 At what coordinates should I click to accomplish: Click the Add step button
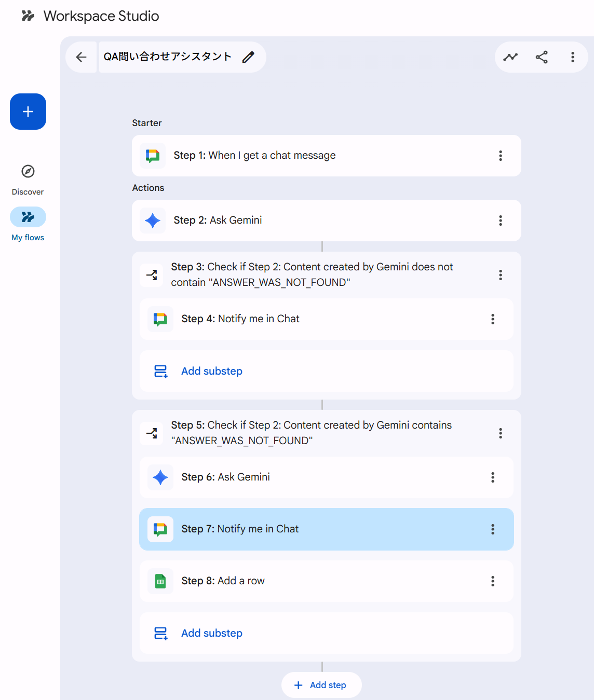click(x=321, y=685)
